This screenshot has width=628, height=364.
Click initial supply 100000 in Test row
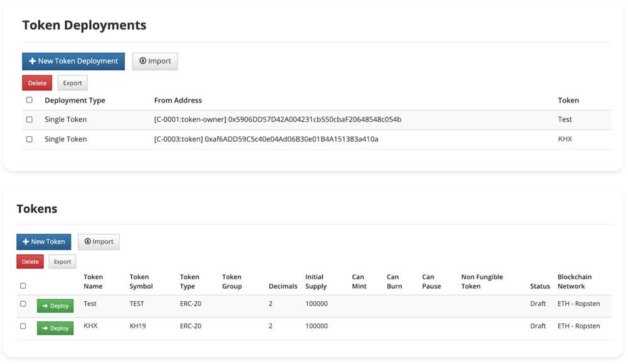tap(317, 304)
